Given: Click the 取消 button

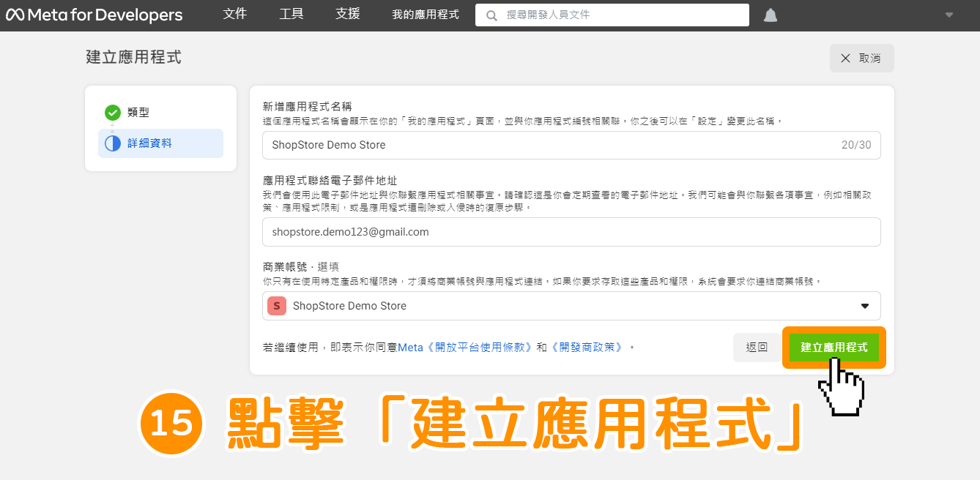Looking at the screenshot, I should 861,59.
